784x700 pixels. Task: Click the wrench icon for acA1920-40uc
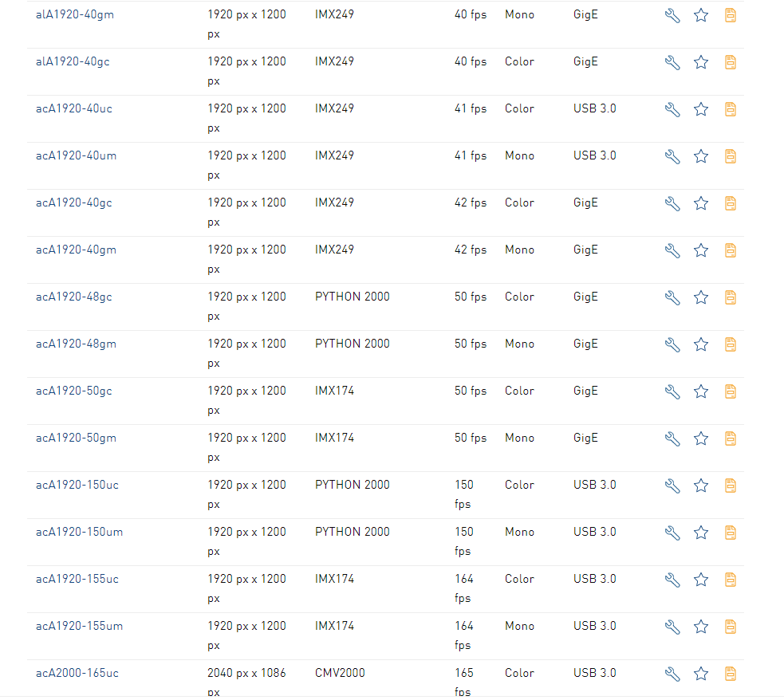click(672, 109)
